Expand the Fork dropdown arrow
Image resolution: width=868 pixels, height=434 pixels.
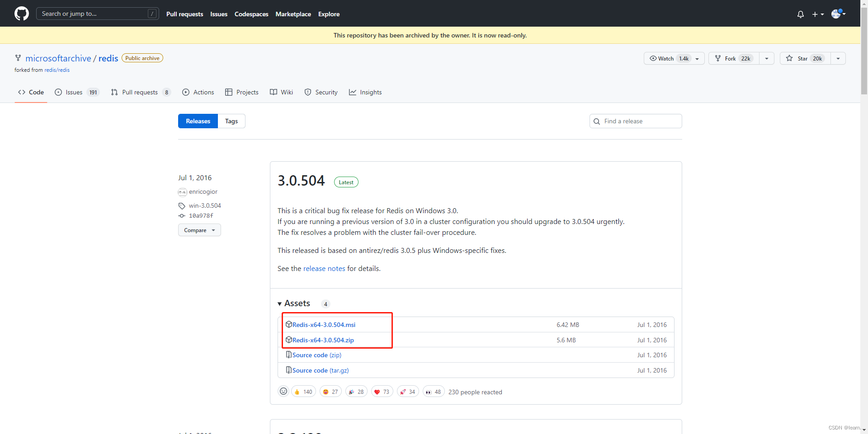click(766, 58)
